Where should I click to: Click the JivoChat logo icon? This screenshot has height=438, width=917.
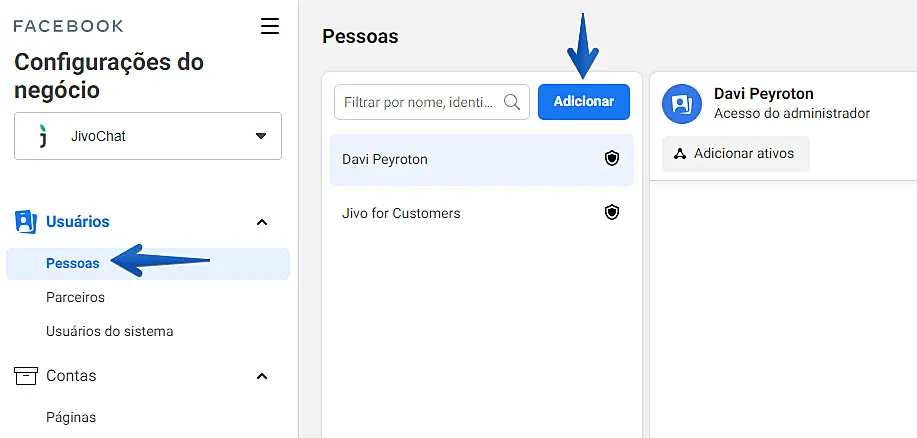tap(42, 136)
